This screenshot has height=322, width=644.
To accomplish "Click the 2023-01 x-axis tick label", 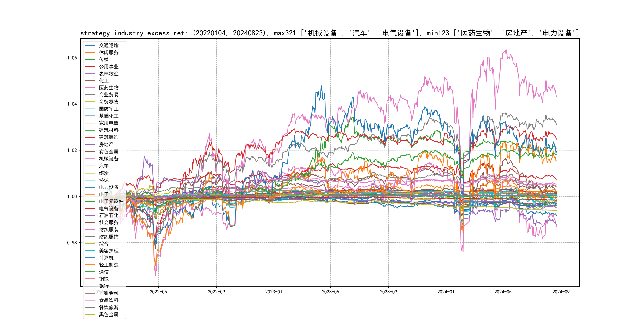I will click(x=274, y=292).
